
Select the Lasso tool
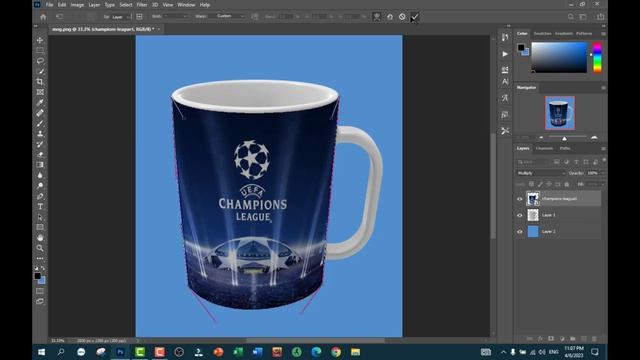pyautogui.click(x=40, y=61)
